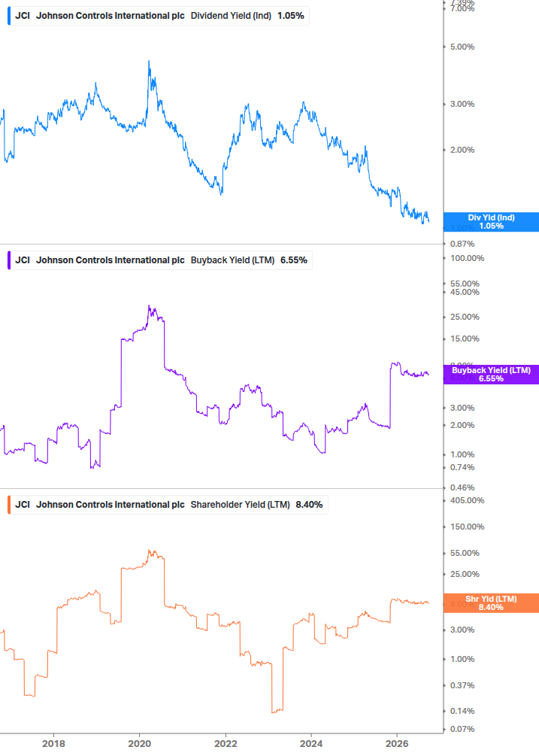The height and width of the screenshot is (756, 539).
Task: Click the purple Buyback Yield (LTM) 6.55% axis tag
Action: coord(491,375)
